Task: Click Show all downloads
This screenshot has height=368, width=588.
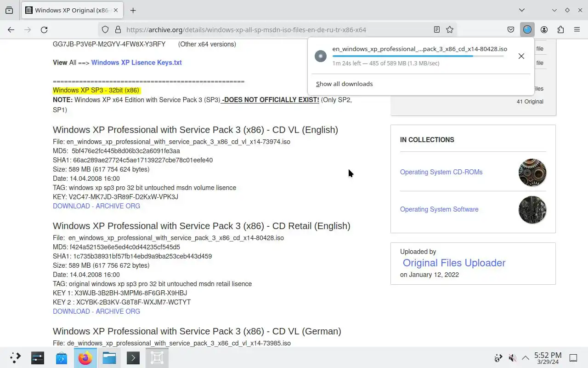Action: pyautogui.click(x=345, y=84)
